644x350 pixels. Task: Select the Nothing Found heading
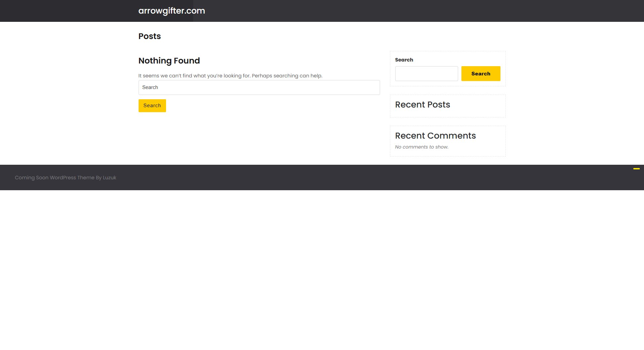point(169,61)
